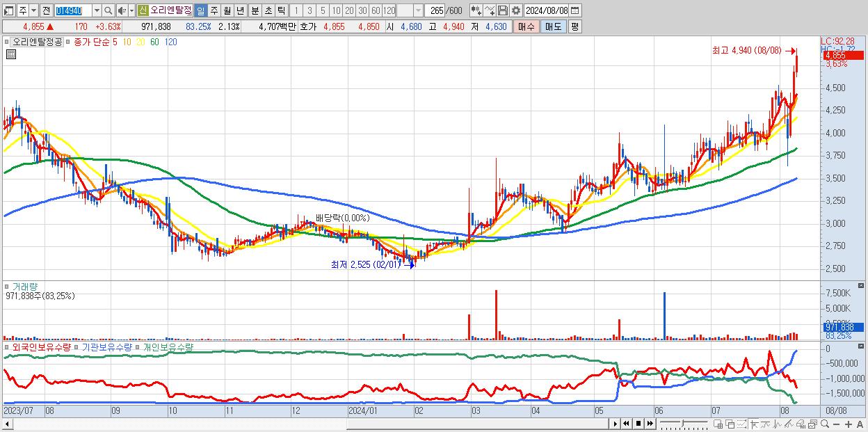Toggle the crosshair cursor tool icon

(754, 424)
